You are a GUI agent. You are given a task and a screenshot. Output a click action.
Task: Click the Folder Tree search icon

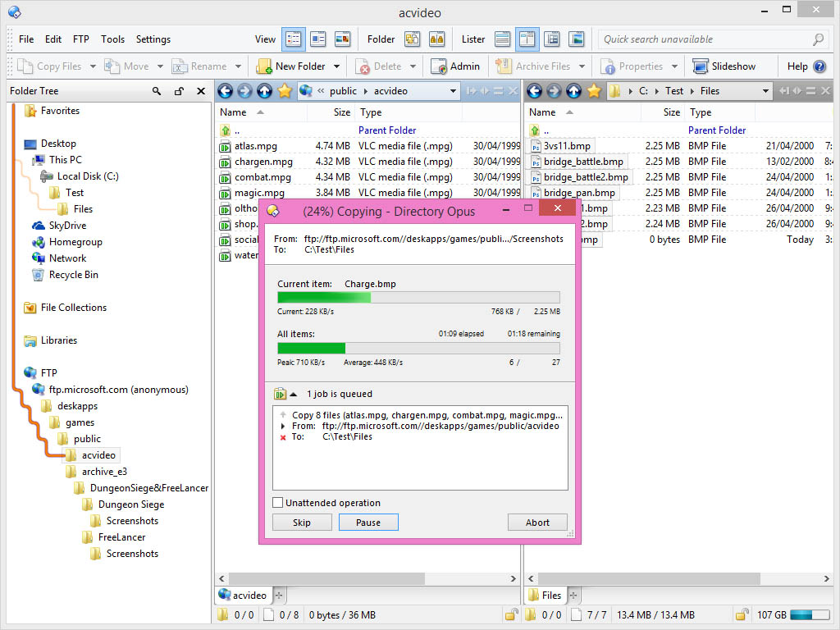(x=157, y=91)
